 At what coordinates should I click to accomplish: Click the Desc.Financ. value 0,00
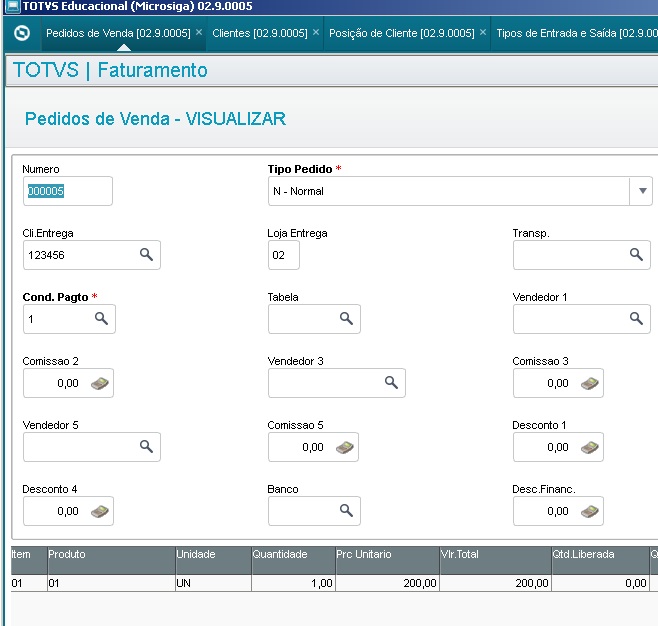[558, 511]
